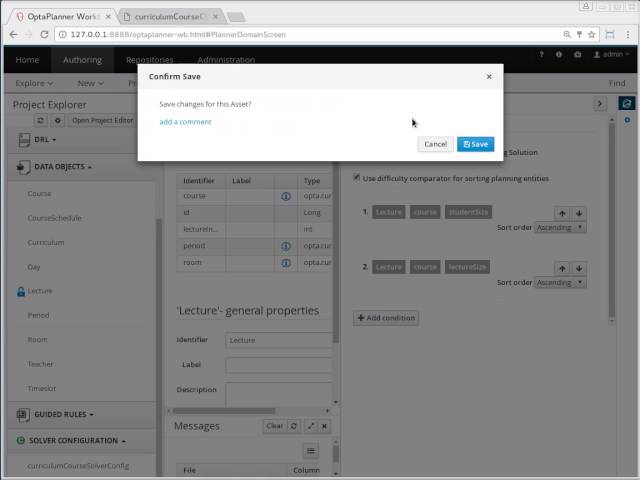Toggle Use difficulty comparator checkbox
This screenshot has width=640, height=480.
coord(357,178)
